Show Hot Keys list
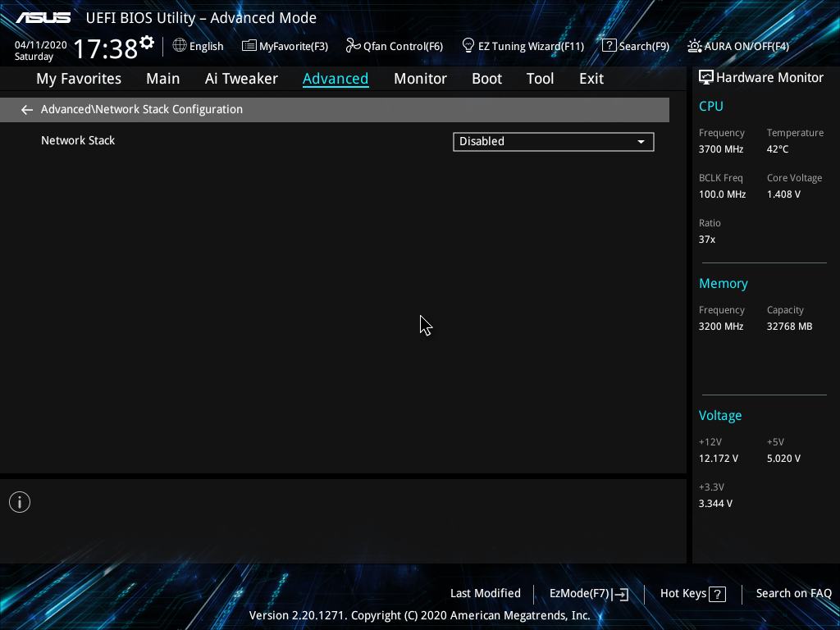Viewport: 840px width, 630px height. pyautogui.click(x=683, y=594)
